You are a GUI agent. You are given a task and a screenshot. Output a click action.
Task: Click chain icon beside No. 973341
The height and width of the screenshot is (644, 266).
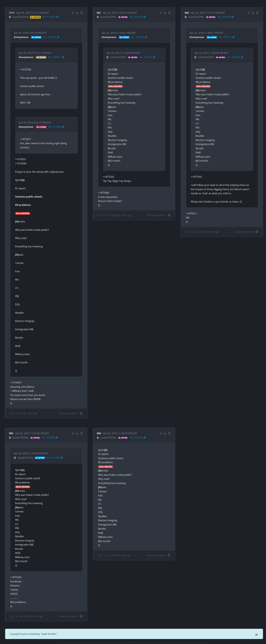[57, 17]
